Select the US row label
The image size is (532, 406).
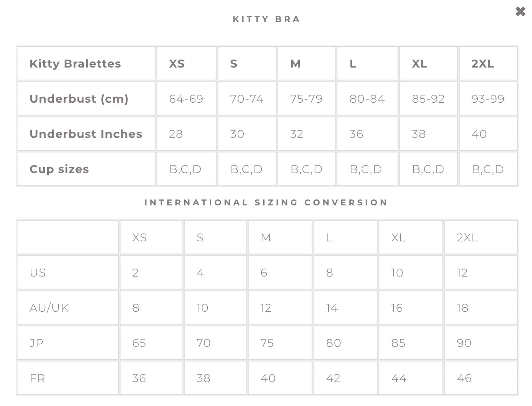coord(38,273)
